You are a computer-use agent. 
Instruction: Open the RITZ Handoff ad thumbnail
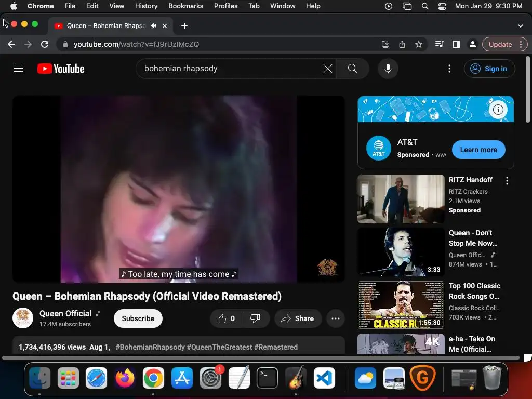tap(401, 199)
